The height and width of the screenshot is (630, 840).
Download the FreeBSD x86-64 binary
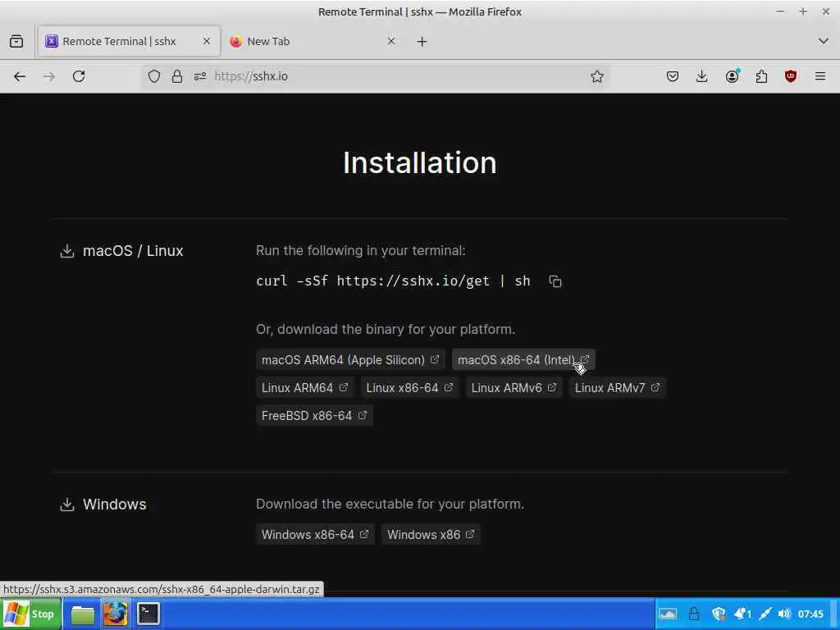click(314, 416)
